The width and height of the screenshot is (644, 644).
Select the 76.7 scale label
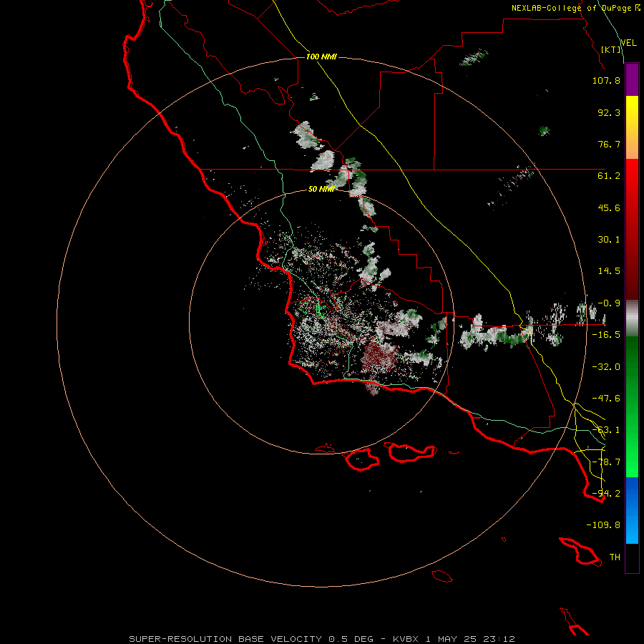coord(609,144)
